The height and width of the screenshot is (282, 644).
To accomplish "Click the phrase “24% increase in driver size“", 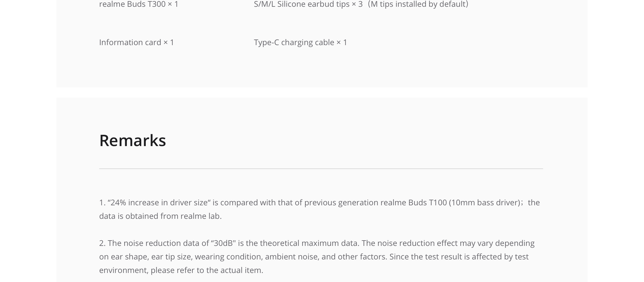I will [159, 202].
